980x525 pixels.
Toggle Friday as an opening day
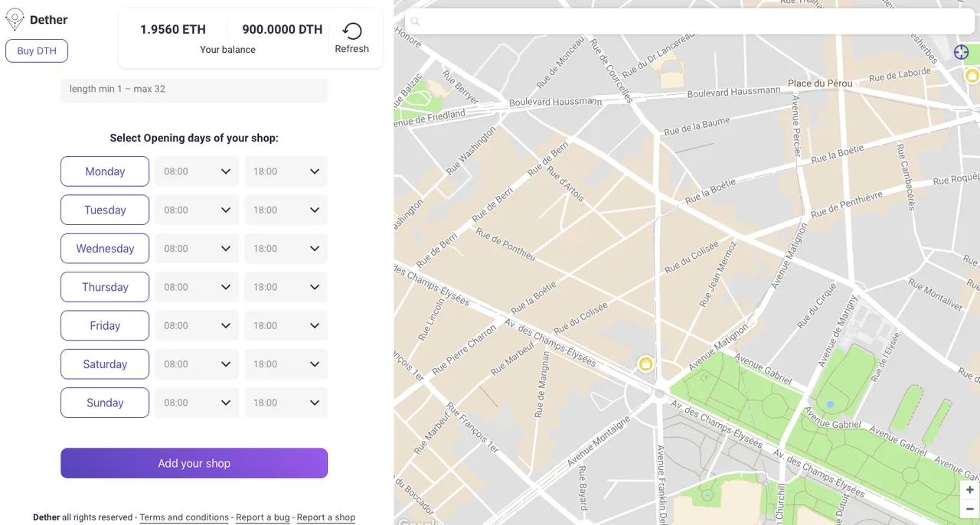click(x=105, y=325)
